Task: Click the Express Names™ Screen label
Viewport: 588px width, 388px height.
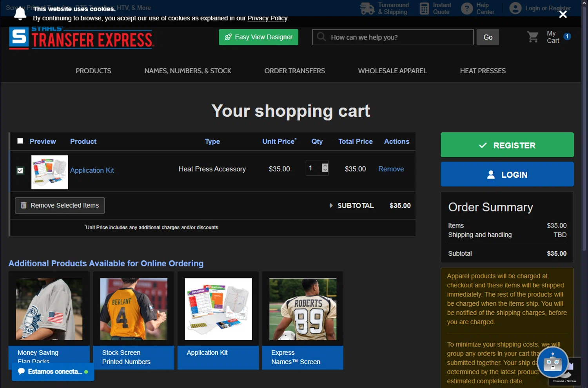Action: 296,357
